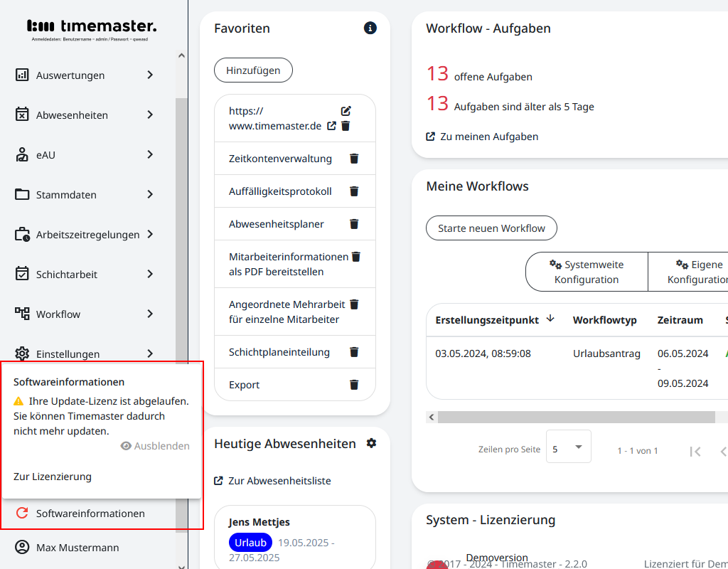Screen dimensions: 728x569
Task: Select the Schichtarbeit sidebar icon
Action: [21, 274]
